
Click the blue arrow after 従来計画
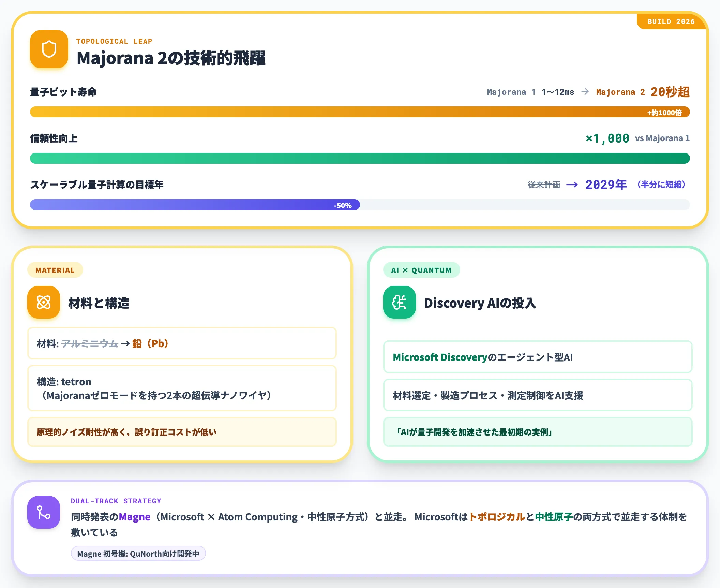(x=572, y=185)
